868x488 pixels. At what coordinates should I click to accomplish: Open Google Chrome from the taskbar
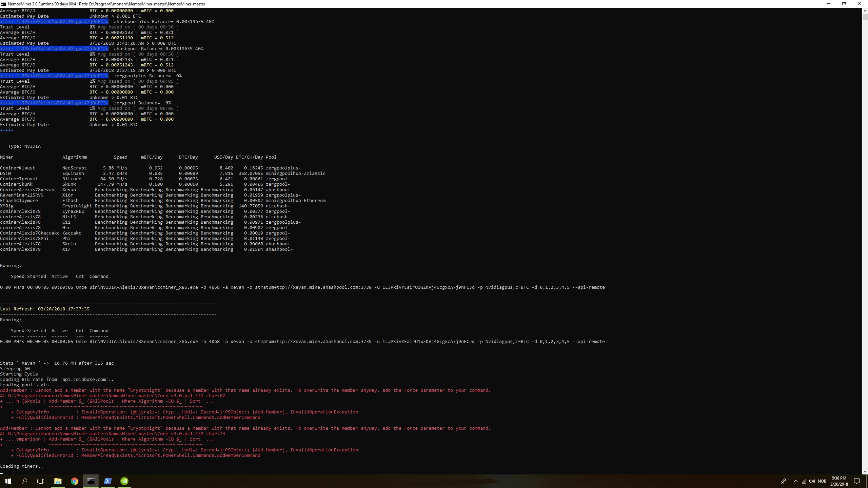[75, 481]
